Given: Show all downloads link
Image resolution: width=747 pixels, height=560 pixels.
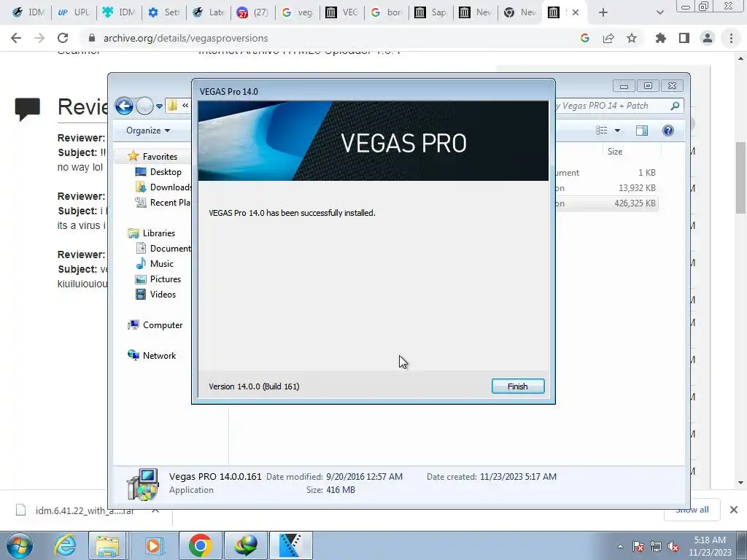Looking at the screenshot, I should pyautogui.click(x=692, y=510).
